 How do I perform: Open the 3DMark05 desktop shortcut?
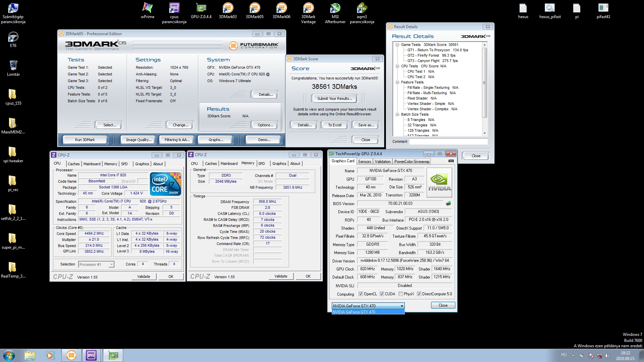click(x=255, y=11)
